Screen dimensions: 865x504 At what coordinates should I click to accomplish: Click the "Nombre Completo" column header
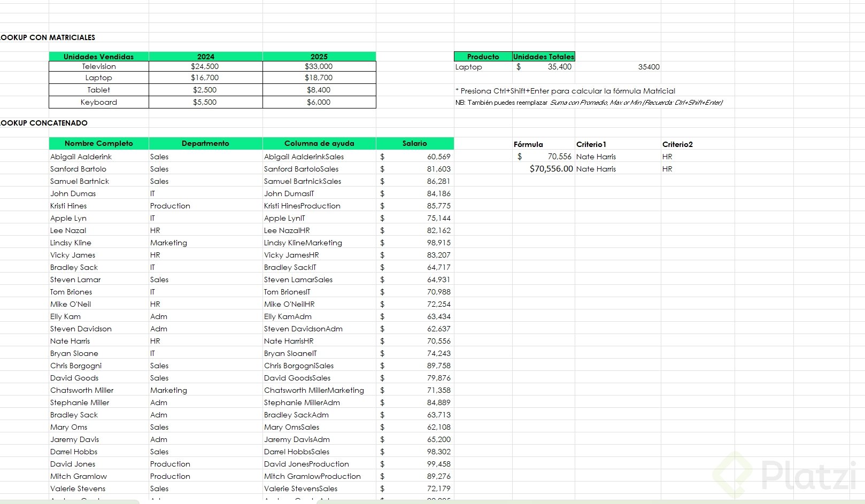pos(99,143)
